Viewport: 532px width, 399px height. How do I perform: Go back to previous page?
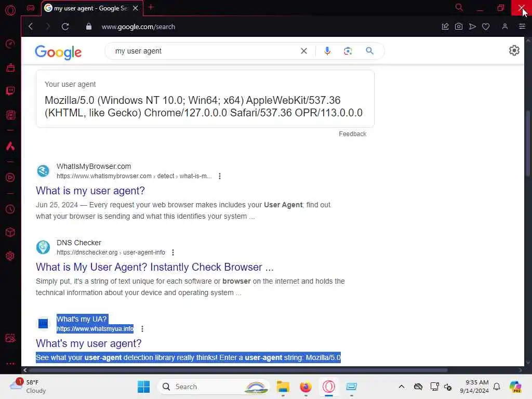[x=31, y=26]
